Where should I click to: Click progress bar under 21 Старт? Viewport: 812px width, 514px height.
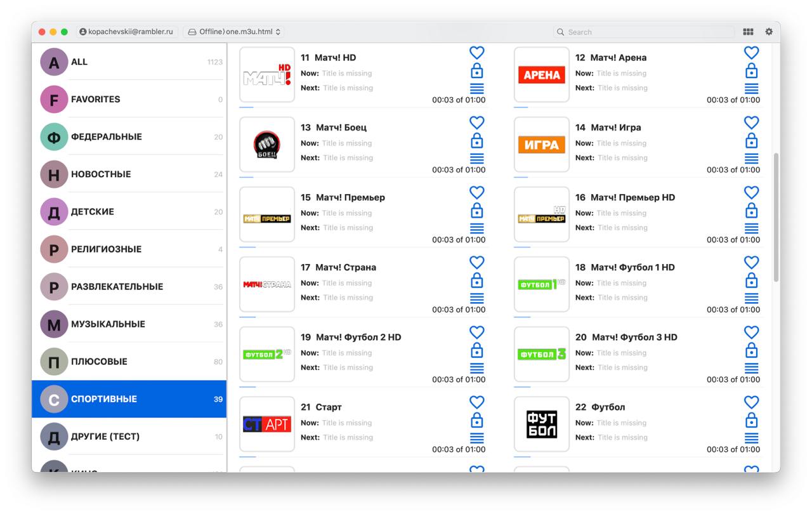tap(363, 457)
